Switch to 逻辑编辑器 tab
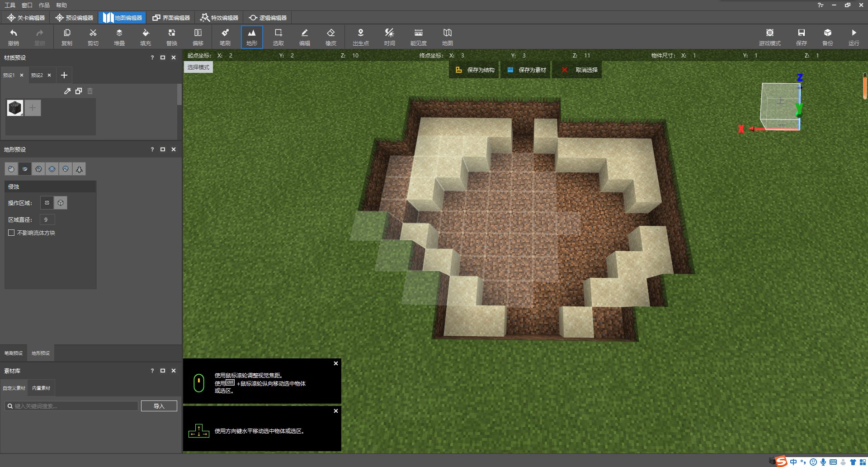Screen dimensions: 868x467 (268, 18)
